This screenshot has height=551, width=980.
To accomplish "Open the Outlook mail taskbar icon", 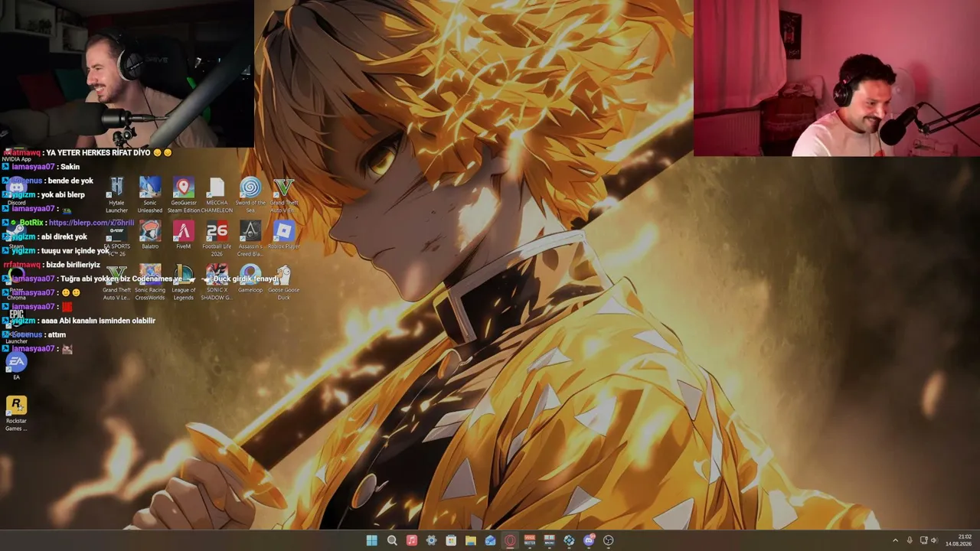I will [490, 540].
